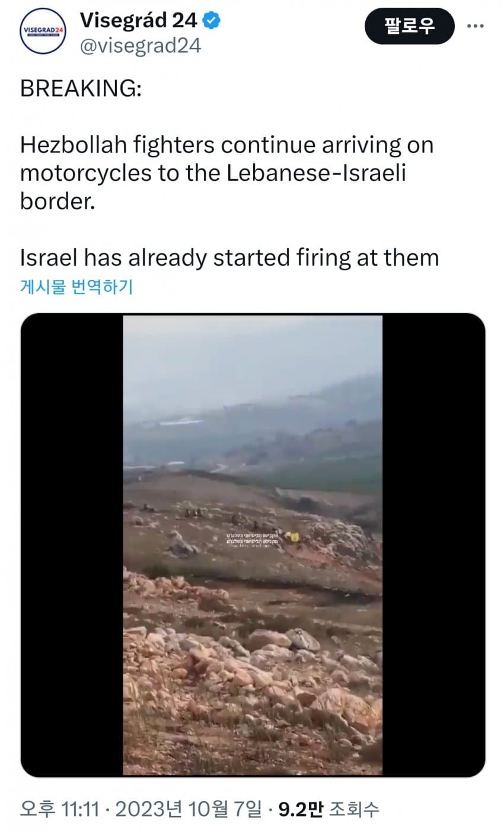
Task: Click the Israel has already started firing line
Action: (229, 258)
